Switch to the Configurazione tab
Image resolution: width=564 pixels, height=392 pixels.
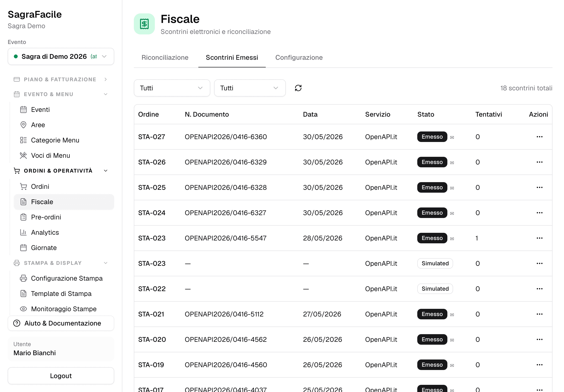coord(298,57)
